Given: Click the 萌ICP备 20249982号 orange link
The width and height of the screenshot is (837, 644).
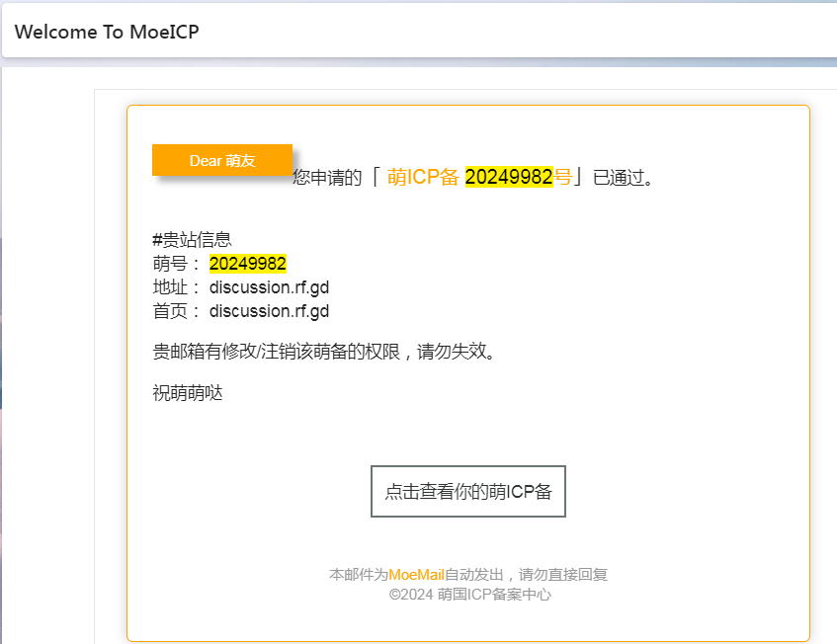Looking at the screenshot, I should point(479,177).
